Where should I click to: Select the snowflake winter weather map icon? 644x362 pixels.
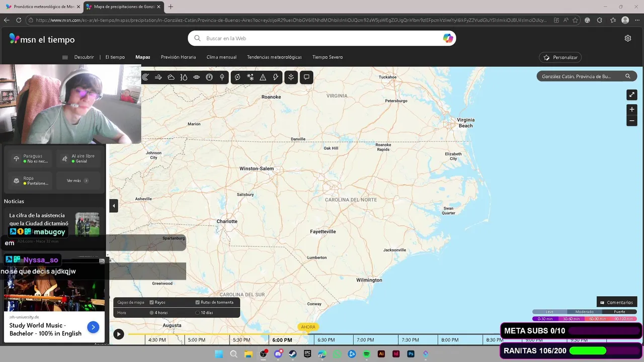250,77
